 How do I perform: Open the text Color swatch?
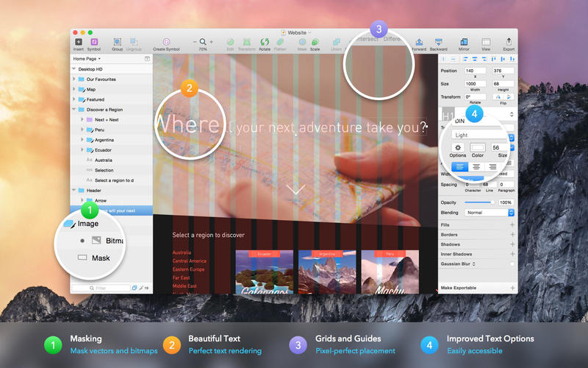(x=478, y=147)
